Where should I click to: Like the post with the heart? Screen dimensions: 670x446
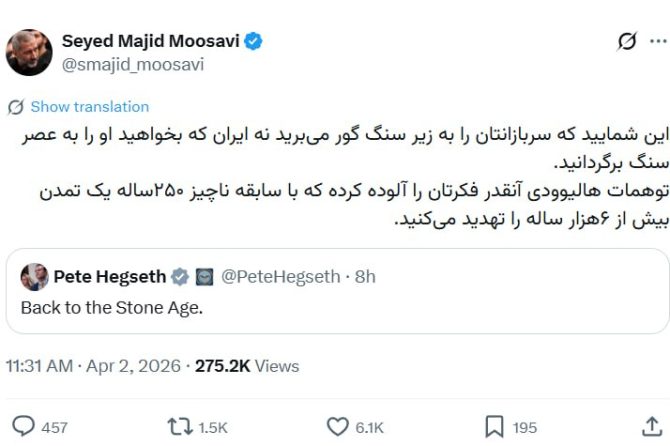coord(338,427)
